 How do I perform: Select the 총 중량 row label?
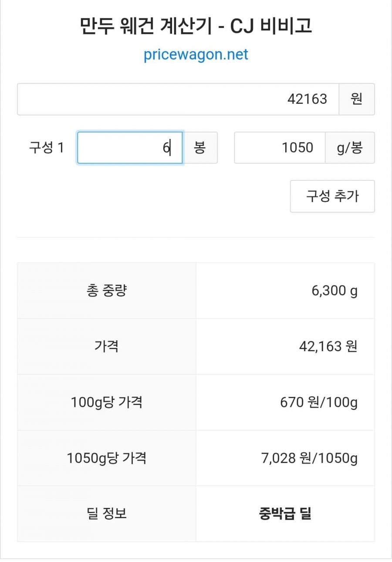pos(107,291)
